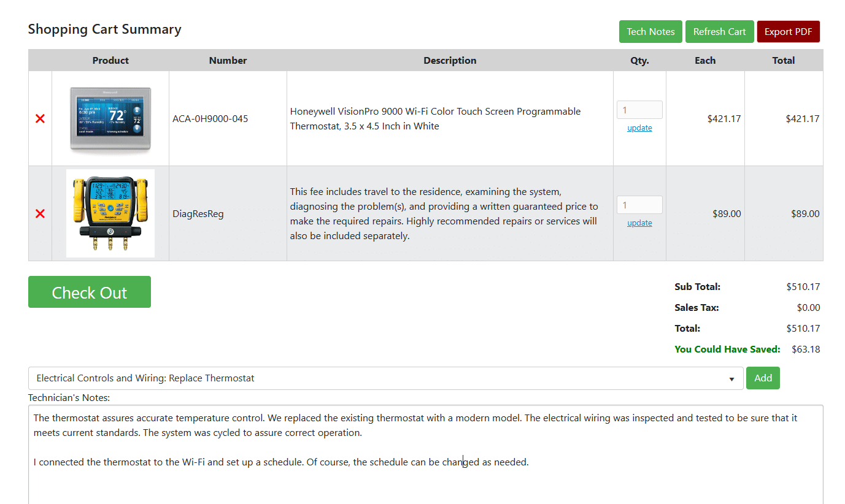Click the Total column header
845x504 pixels.
click(784, 61)
